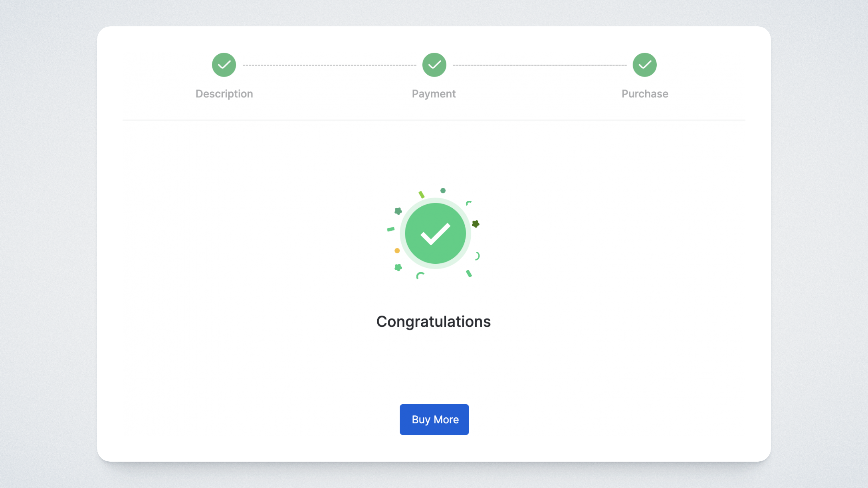Click the teal confetti dot above checkmark
868x488 pixels.
tap(443, 191)
